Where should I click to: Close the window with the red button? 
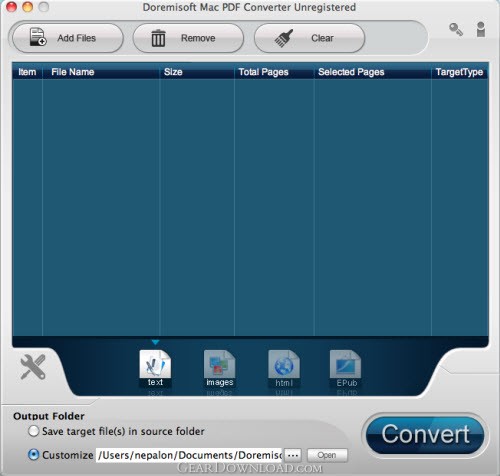[x=12, y=6]
